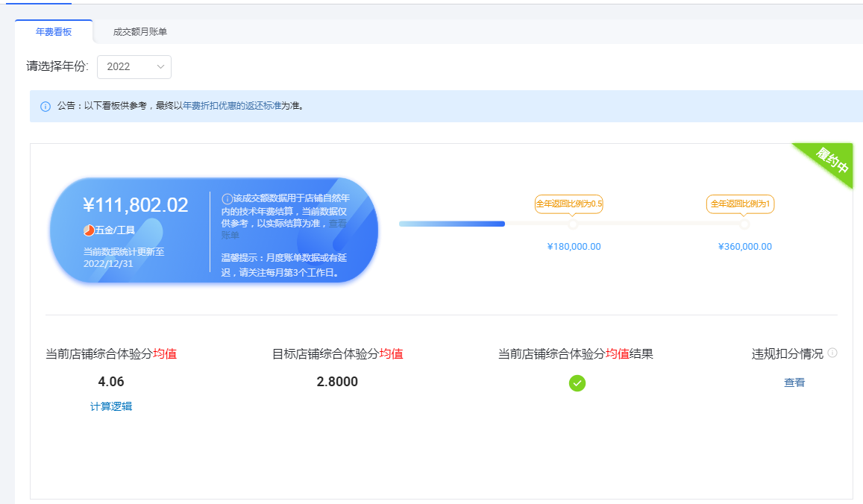Click the 2.8000 target score value

337,381
